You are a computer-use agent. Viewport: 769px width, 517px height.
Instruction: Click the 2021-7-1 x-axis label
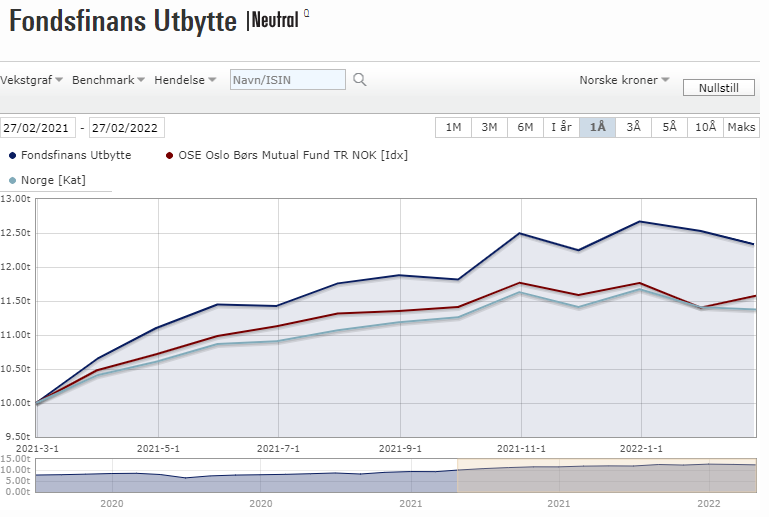278,448
